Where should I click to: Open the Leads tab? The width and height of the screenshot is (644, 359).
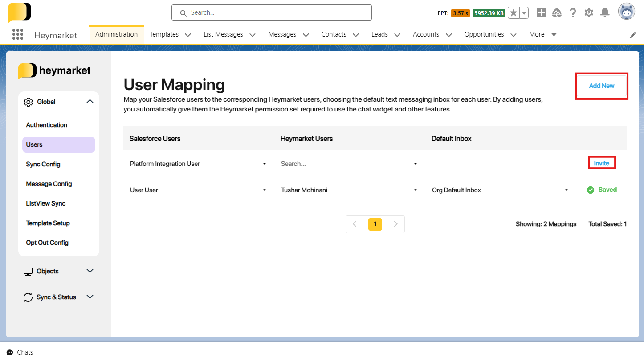click(x=379, y=34)
